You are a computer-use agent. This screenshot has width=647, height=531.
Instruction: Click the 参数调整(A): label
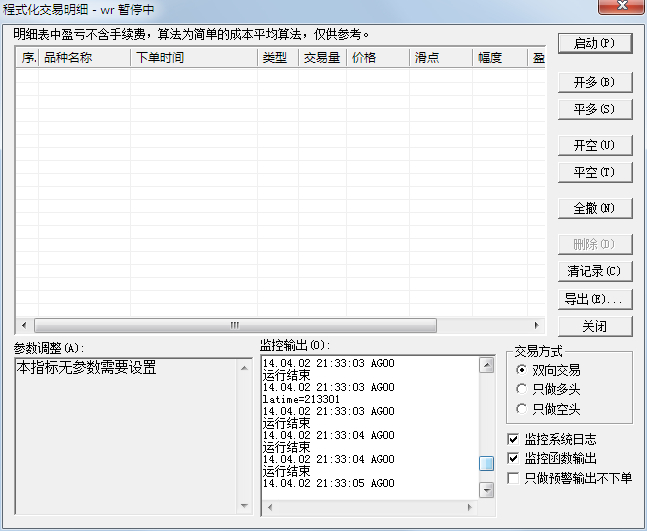click(x=49, y=348)
